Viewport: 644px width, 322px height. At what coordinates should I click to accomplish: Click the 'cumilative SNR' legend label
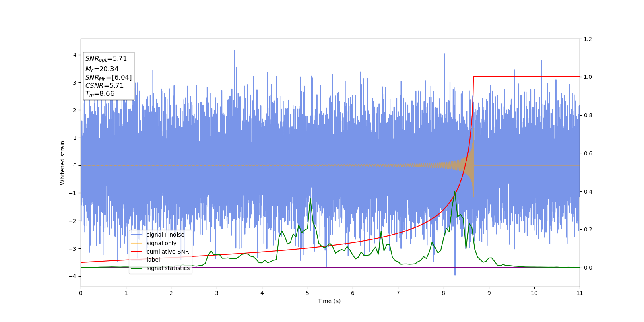167,252
